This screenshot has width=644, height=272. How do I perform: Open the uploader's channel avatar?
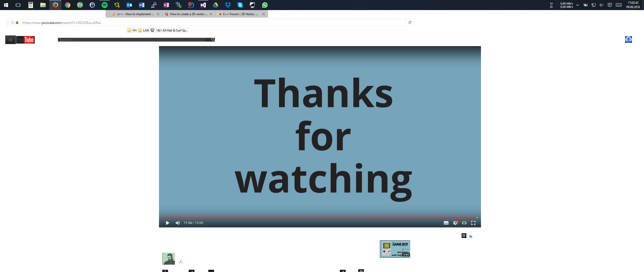point(169,259)
